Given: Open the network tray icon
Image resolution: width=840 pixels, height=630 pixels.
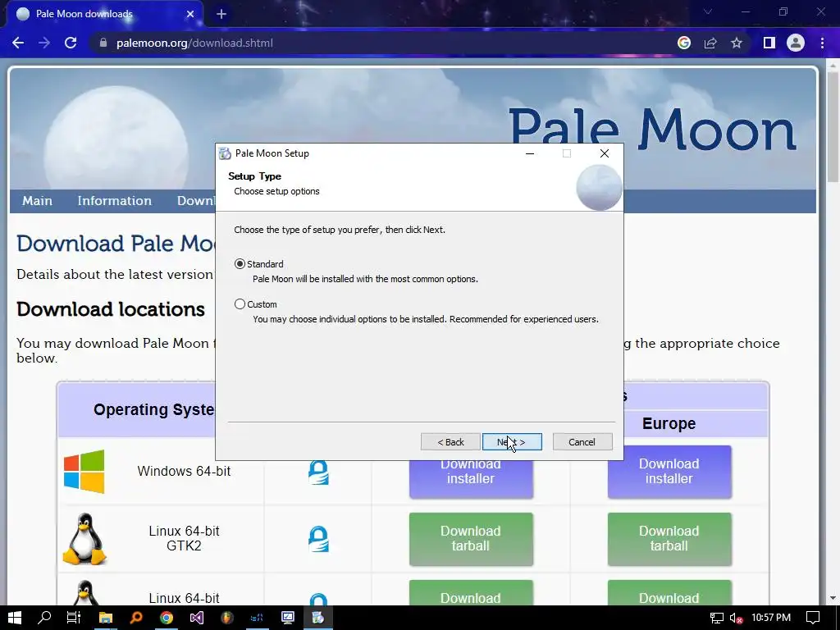Looking at the screenshot, I should (716, 618).
